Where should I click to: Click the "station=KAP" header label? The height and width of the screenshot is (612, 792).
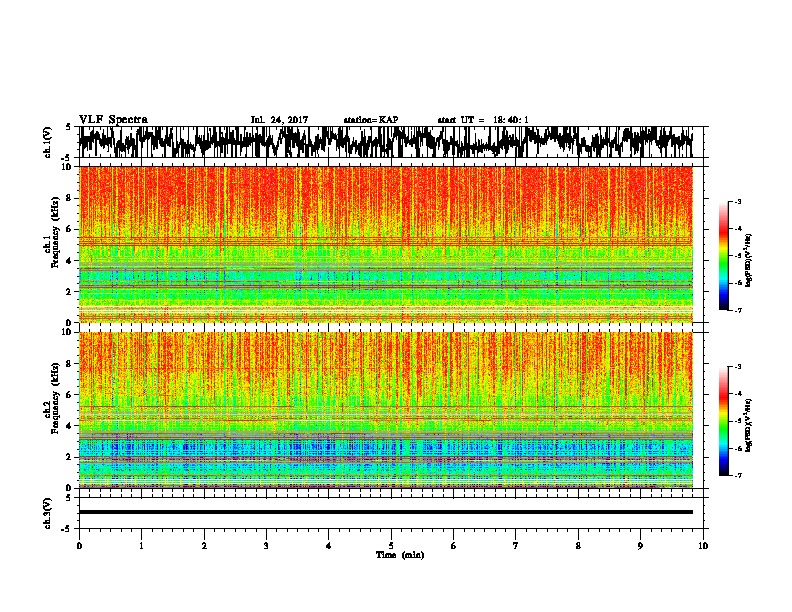[371, 120]
